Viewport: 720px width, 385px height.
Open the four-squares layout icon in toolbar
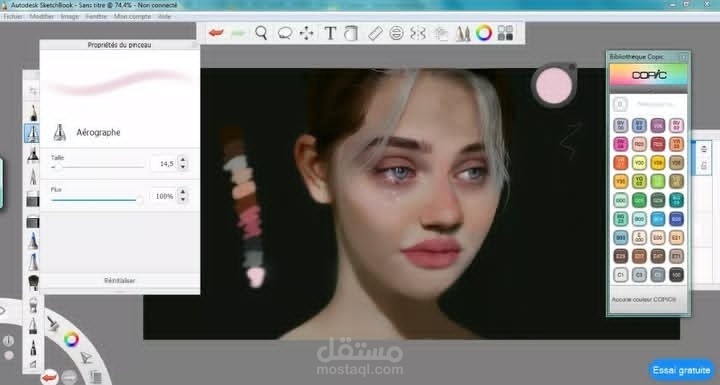coord(505,33)
